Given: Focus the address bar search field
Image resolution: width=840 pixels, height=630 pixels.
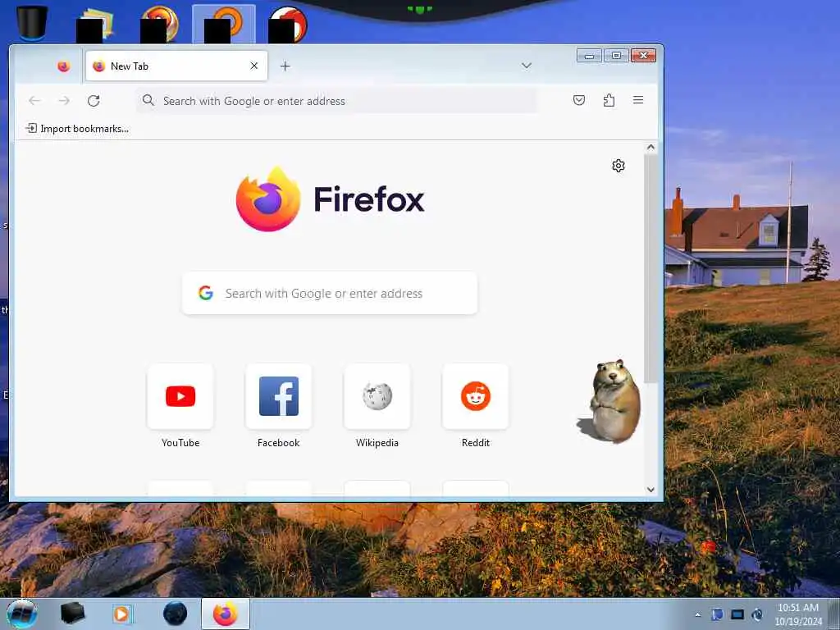Looking at the screenshot, I should click(x=336, y=101).
